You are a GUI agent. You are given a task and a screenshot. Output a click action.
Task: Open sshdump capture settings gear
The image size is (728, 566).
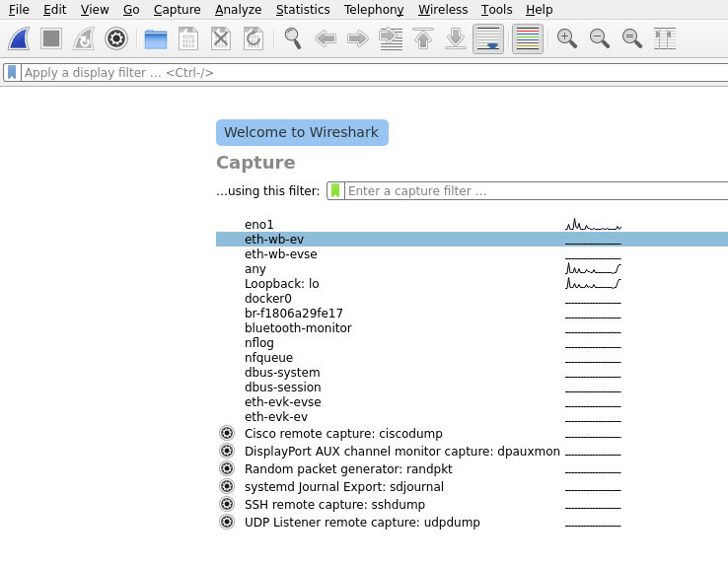tap(227, 504)
